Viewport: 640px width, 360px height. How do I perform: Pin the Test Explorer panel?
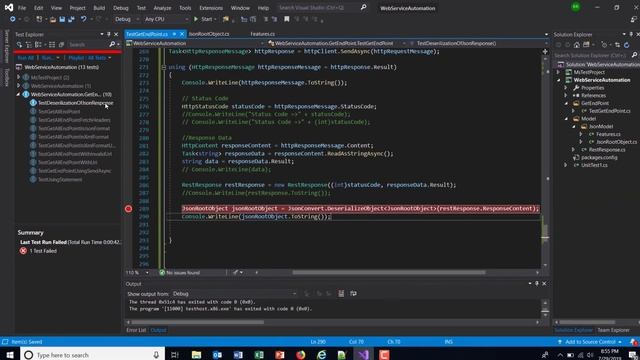pos(109,34)
